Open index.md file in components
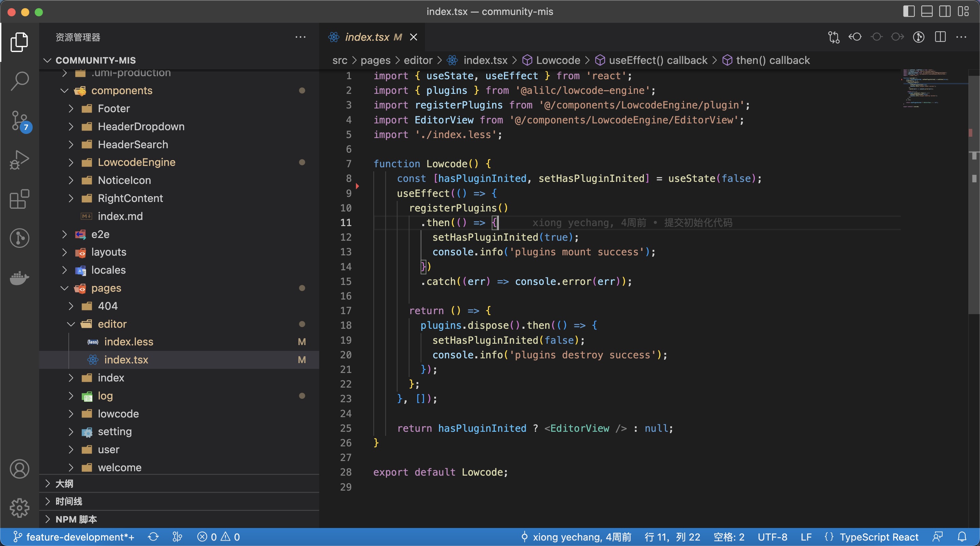Viewport: 980px width, 546px height. click(x=179, y=216)
